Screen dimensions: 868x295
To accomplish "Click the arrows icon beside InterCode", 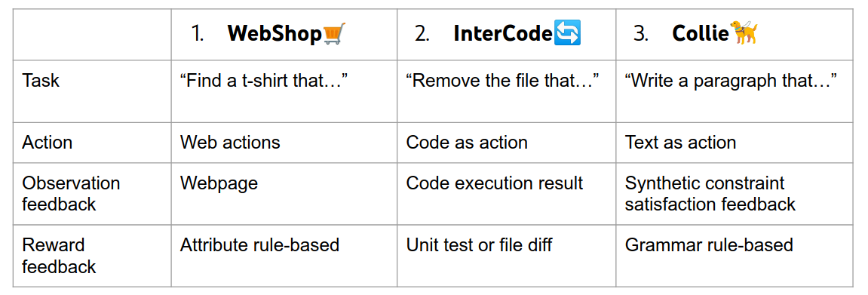I will point(567,34).
